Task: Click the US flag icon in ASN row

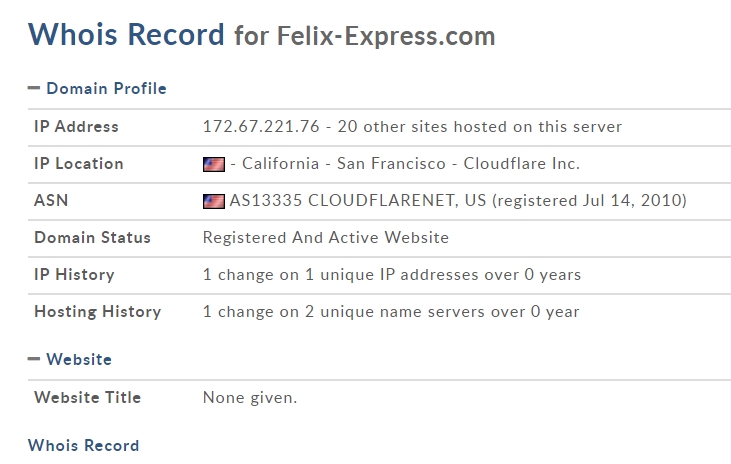Action: [214, 201]
